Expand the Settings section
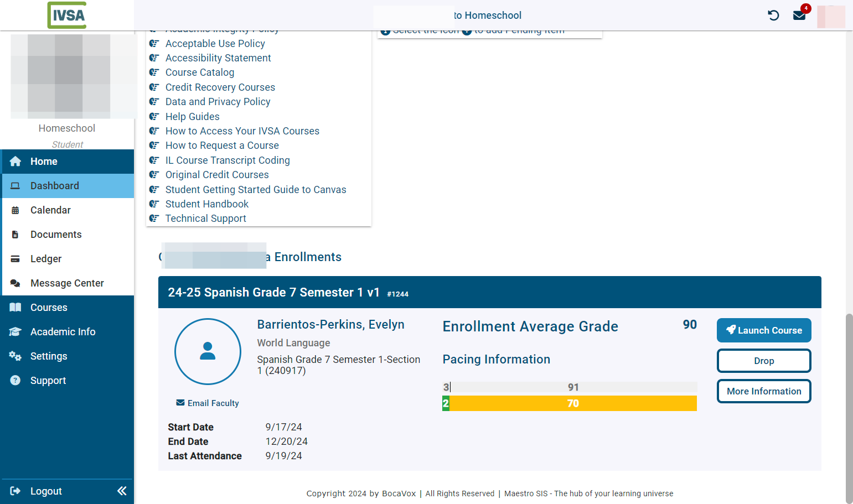Image resolution: width=853 pixels, height=504 pixels. [67, 356]
